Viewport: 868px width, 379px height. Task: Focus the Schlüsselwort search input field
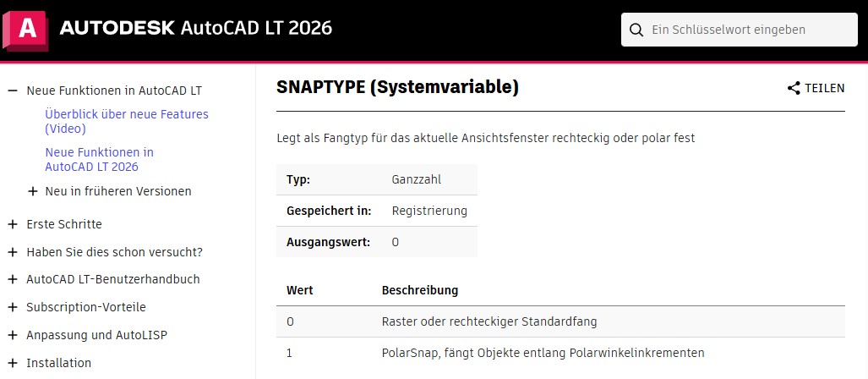[x=748, y=30]
